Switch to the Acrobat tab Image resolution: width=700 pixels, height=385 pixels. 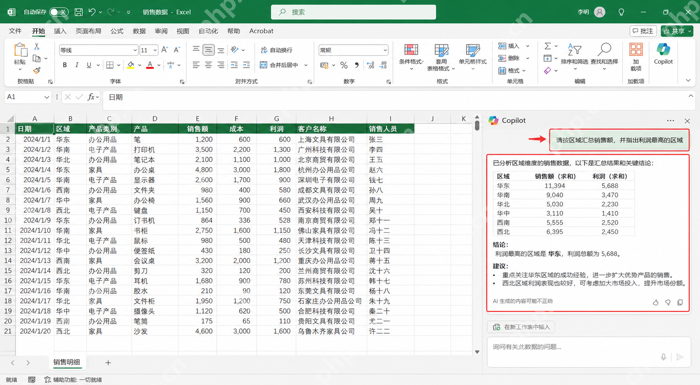tap(261, 31)
